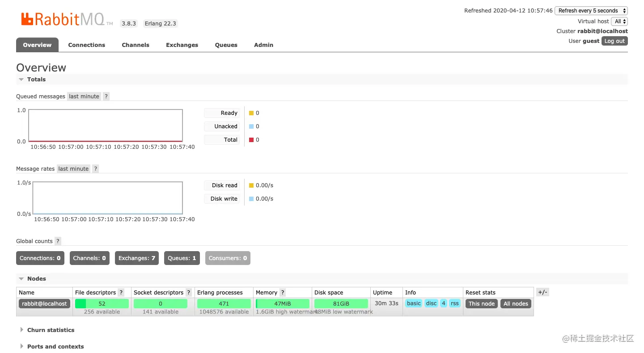The image size is (644, 353).
Task: Switch to the Queues tab
Action: click(x=226, y=45)
